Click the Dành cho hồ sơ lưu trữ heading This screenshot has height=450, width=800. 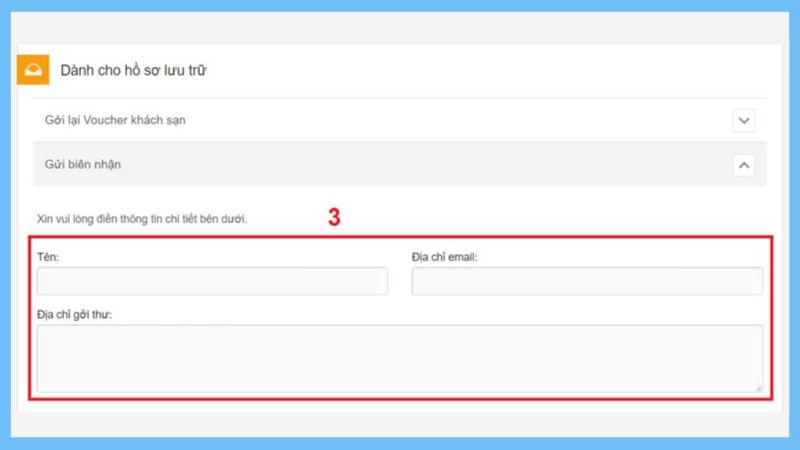(x=133, y=70)
